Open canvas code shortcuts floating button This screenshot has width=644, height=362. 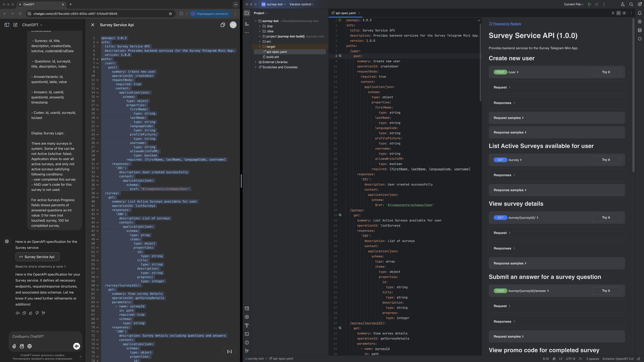click(x=230, y=352)
